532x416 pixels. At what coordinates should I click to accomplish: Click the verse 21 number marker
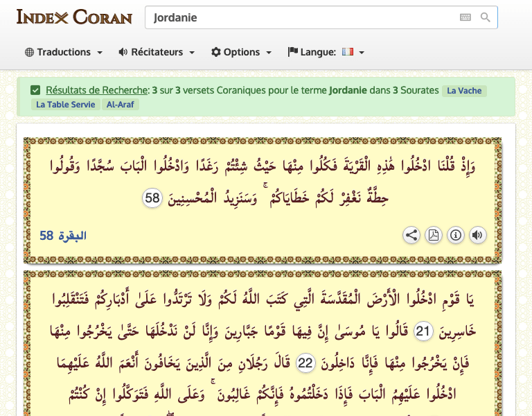click(423, 332)
